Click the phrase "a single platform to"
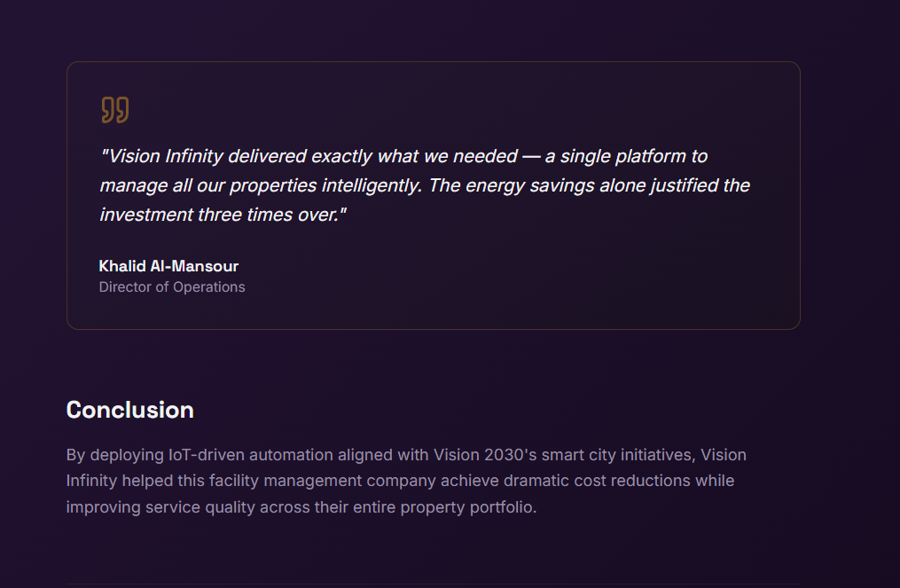The image size is (900, 588). point(626,156)
